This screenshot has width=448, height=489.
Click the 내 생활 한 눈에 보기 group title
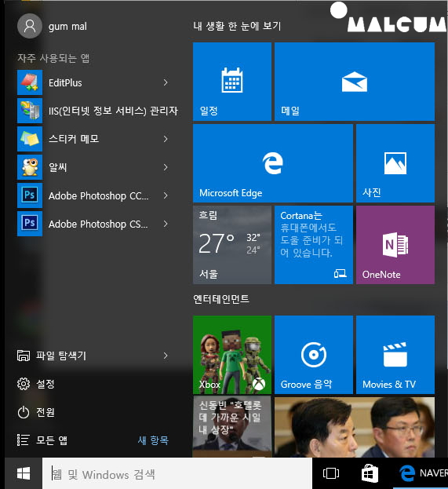[x=237, y=26]
